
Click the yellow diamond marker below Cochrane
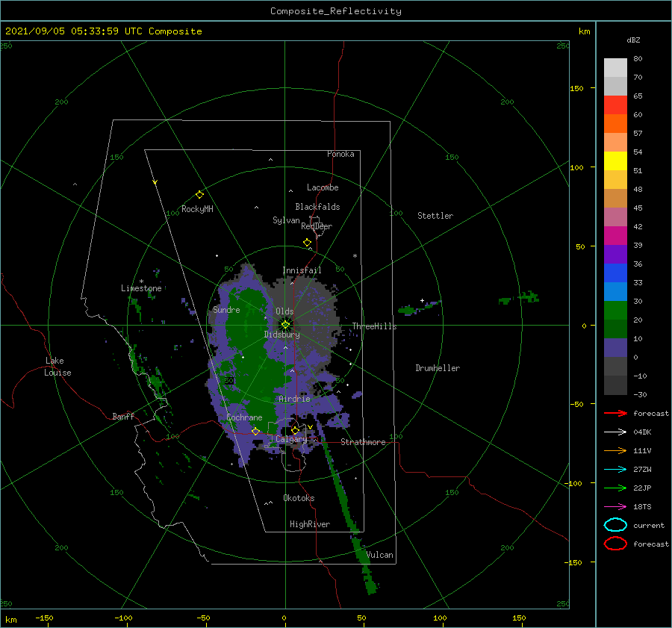256,431
